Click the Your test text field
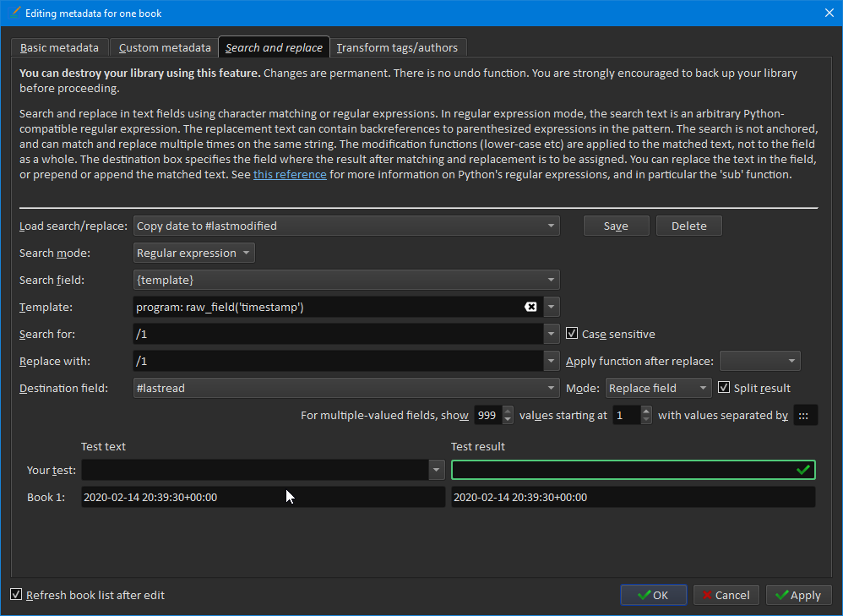843x616 pixels. tap(255, 470)
